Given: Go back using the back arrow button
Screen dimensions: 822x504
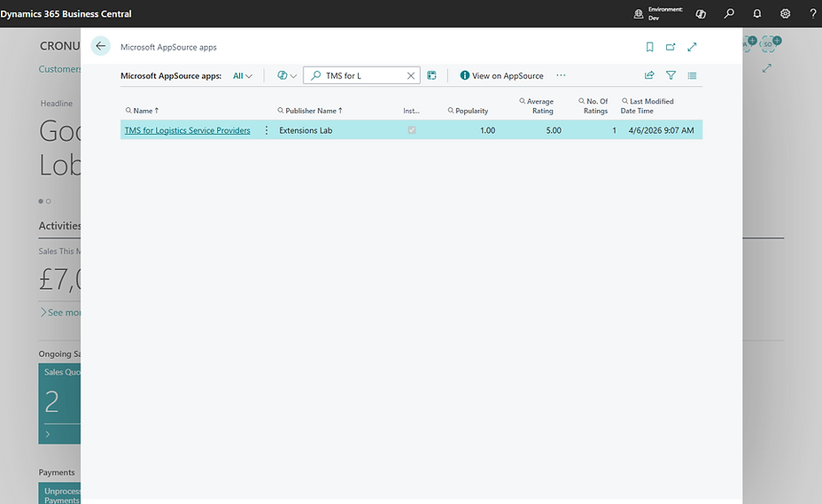Looking at the screenshot, I should point(100,46).
